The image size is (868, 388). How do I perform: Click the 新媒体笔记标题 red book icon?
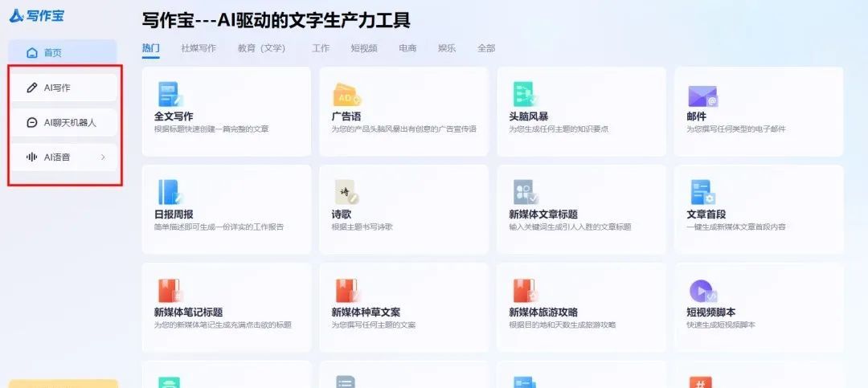pyautogui.click(x=170, y=290)
